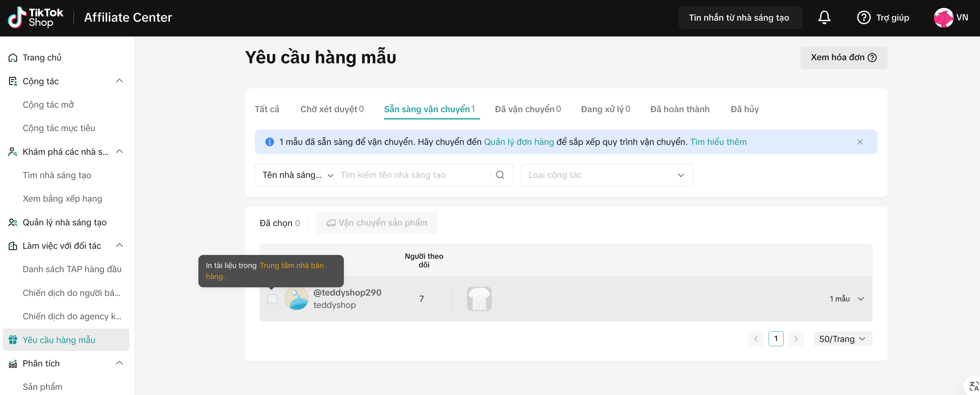
Task: Click the notification bell icon
Action: click(824, 18)
